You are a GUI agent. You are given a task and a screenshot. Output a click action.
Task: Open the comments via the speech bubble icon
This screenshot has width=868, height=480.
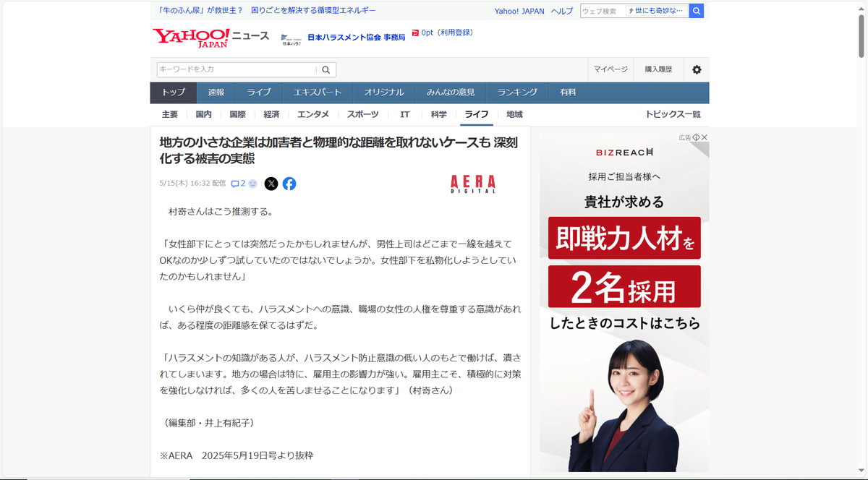(x=237, y=184)
